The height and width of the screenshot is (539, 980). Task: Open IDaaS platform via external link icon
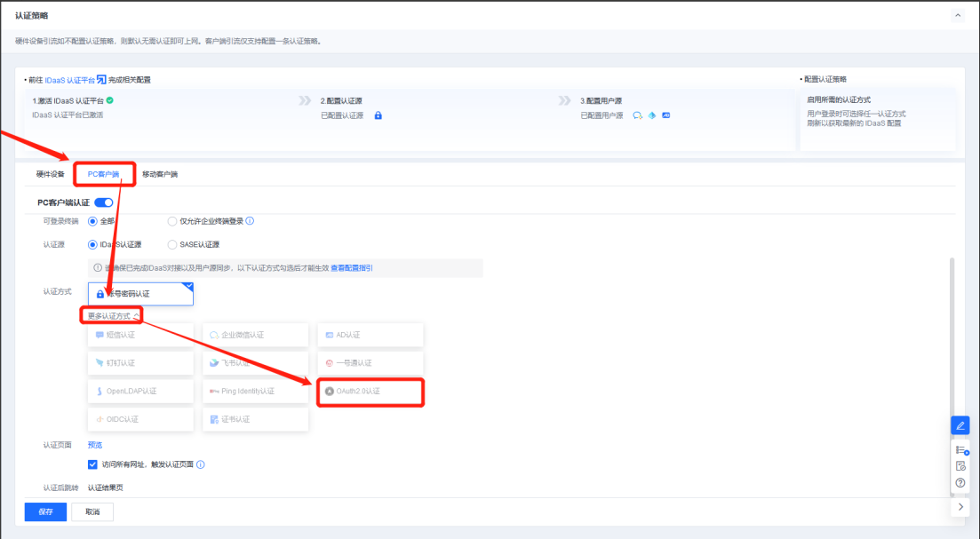coord(101,80)
